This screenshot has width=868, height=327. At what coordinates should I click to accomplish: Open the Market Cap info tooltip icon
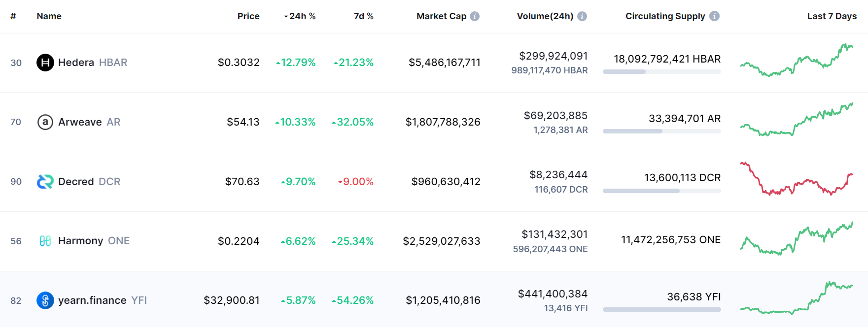coord(474,15)
